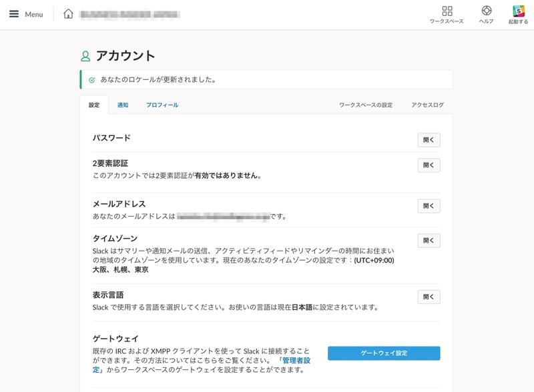Click the 有効ではありません status text
This screenshot has width=534, height=392.
pyautogui.click(x=228, y=175)
